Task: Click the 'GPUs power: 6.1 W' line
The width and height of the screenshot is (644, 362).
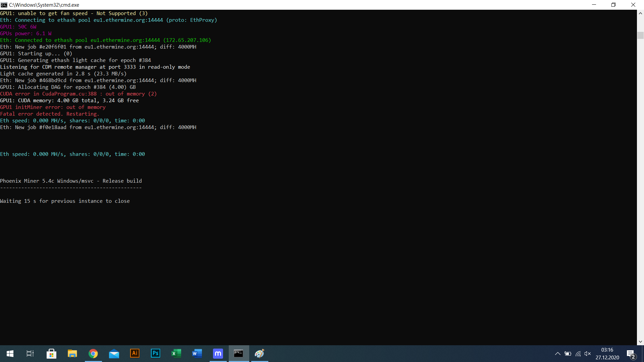Action: 26,34
